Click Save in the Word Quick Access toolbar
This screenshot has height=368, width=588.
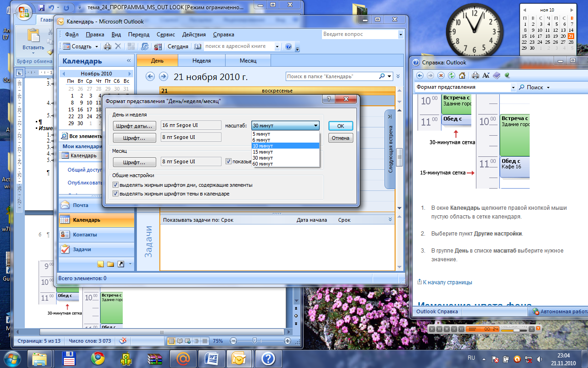[x=42, y=7]
